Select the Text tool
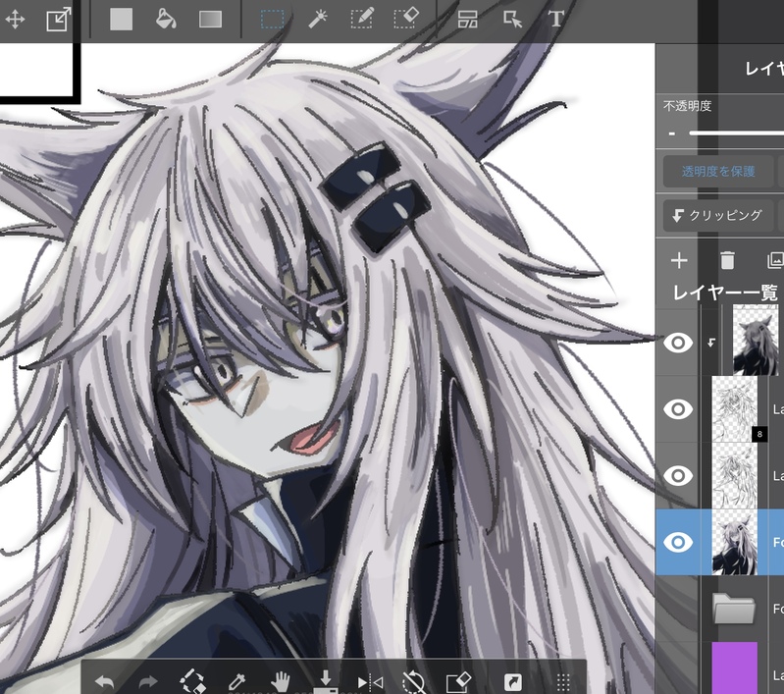 coord(556,20)
